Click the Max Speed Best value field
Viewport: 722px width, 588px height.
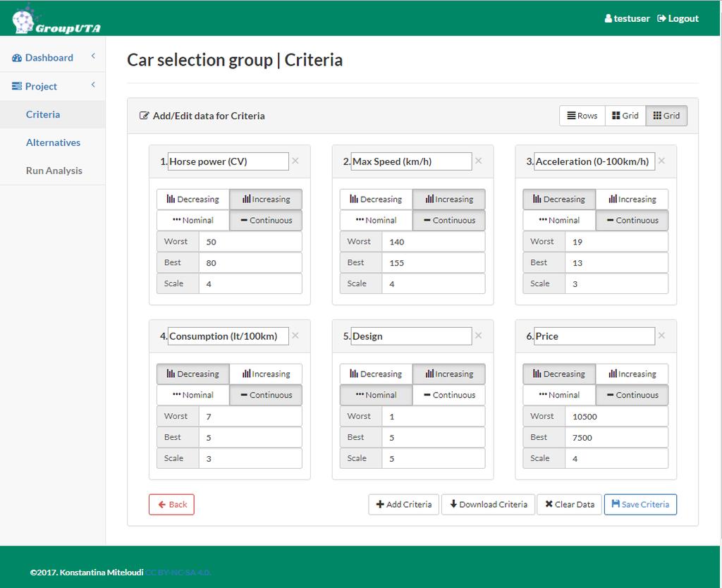pos(434,262)
